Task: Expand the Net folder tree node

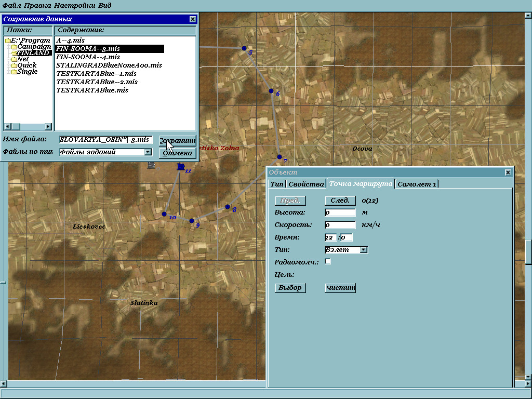Action: pos(9,59)
